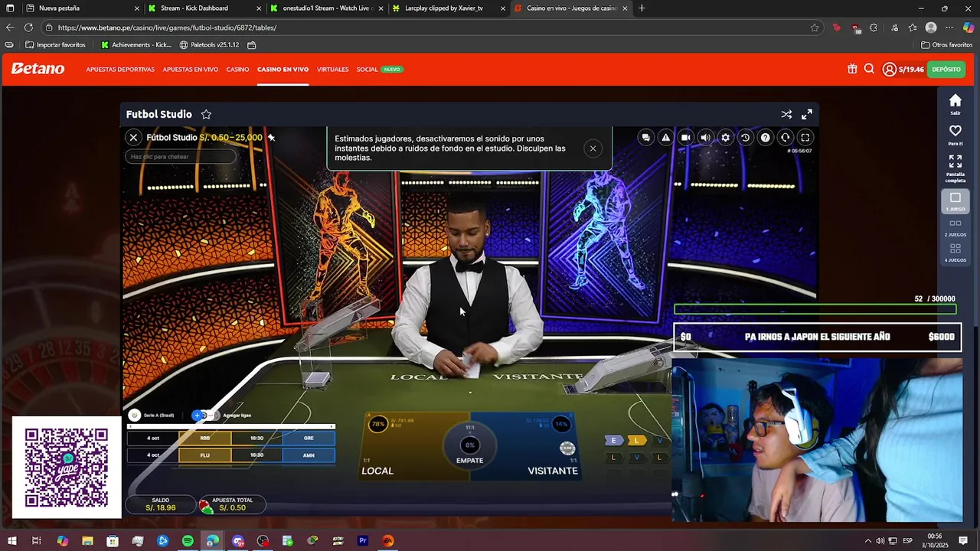Viewport: 980px width, 551px height.
Task: Open the Importar favoritos bookmark
Action: pos(55,45)
